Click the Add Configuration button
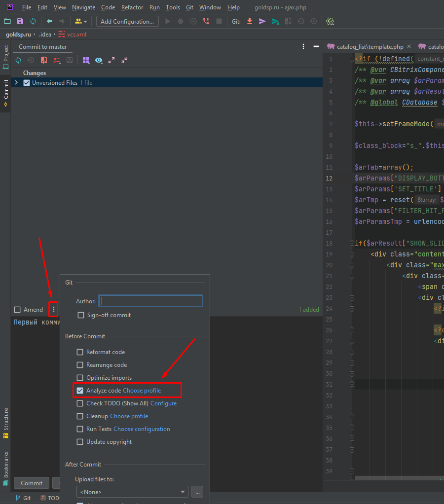Screen dimensions: 444x504 [127, 22]
